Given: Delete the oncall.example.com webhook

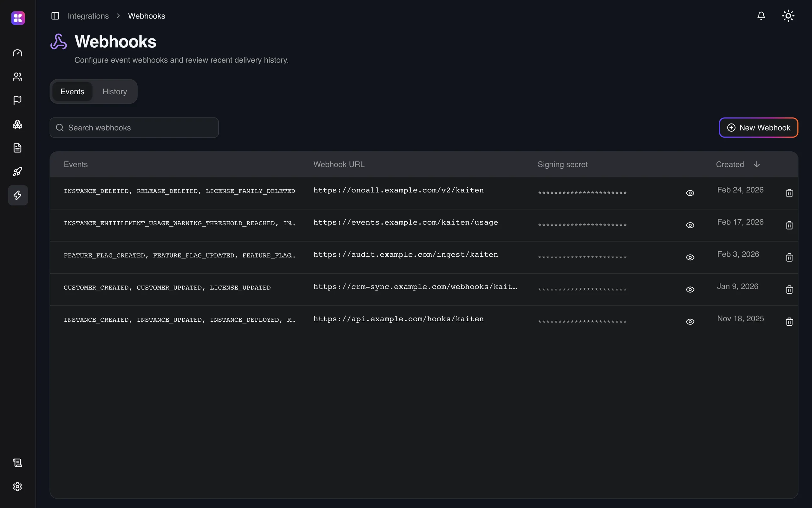Looking at the screenshot, I should [x=789, y=193].
